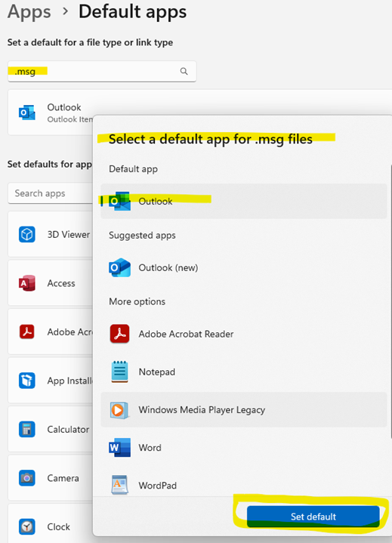
Task: Click 'WordPad' label in dialog list
Action: tap(158, 486)
